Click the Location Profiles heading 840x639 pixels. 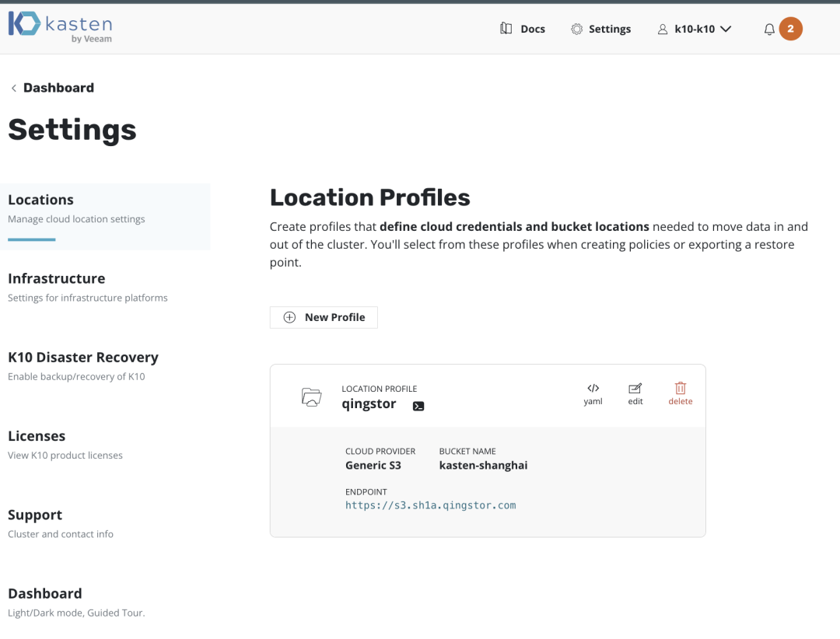pyautogui.click(x=369, y=197)
